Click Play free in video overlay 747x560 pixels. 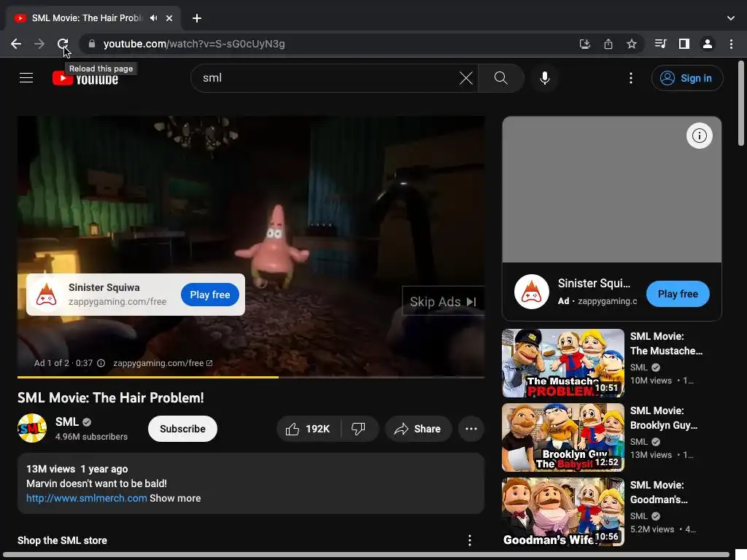coord(209,295)
